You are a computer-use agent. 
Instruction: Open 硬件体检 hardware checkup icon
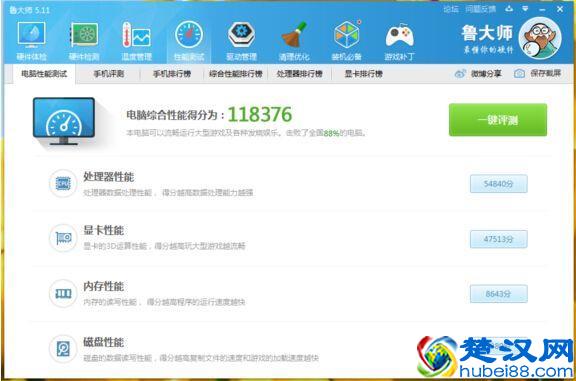coord(31,35)
